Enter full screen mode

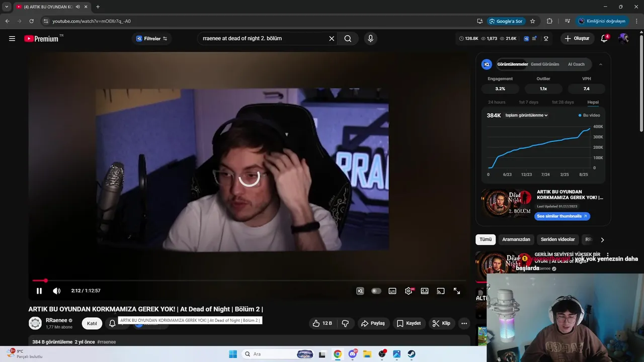point(457,291)
